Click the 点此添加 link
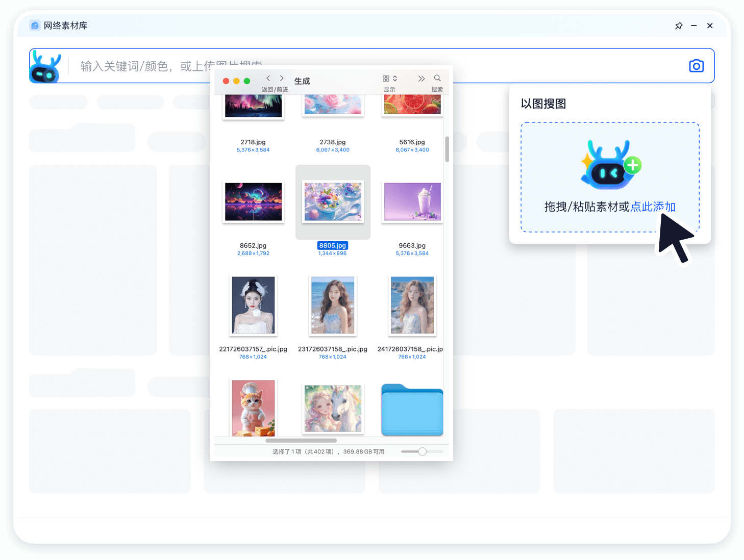 (x=653, y=207)
